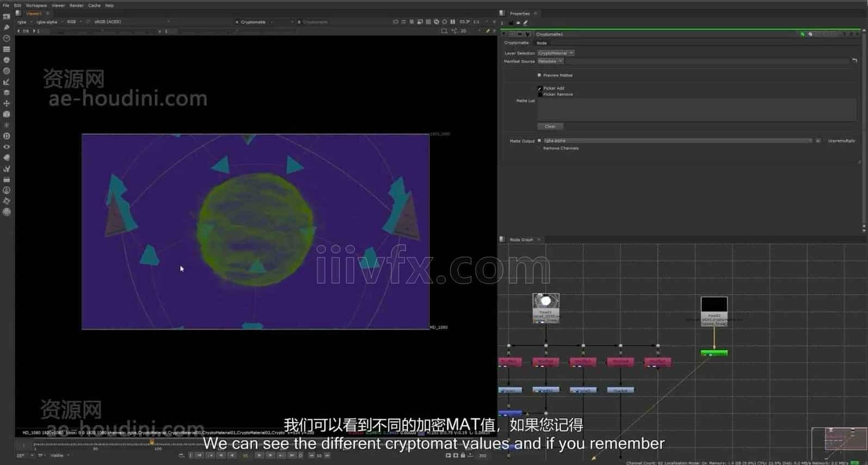The width and height of the screenshot is (868, 465).
Task: Open the viewer A input Cryptomatte dropdown
Action: (256, 22)
